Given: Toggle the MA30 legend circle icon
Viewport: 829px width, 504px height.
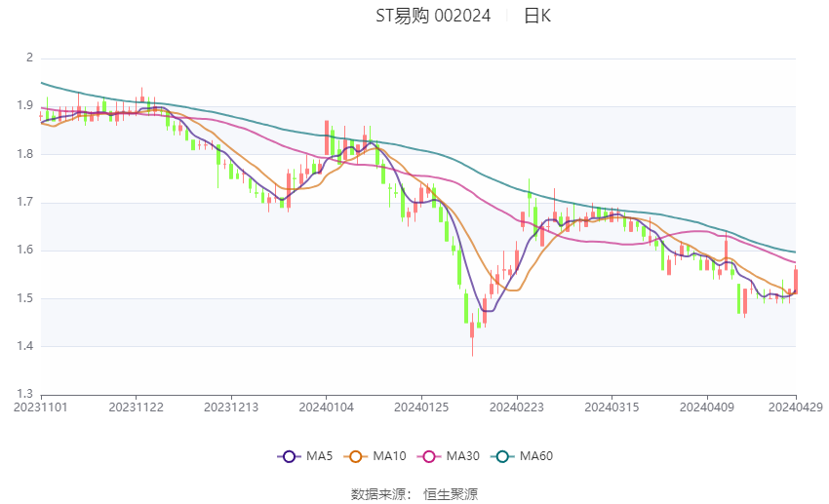Looking at the screenshot, I should [x=429, y=456].
